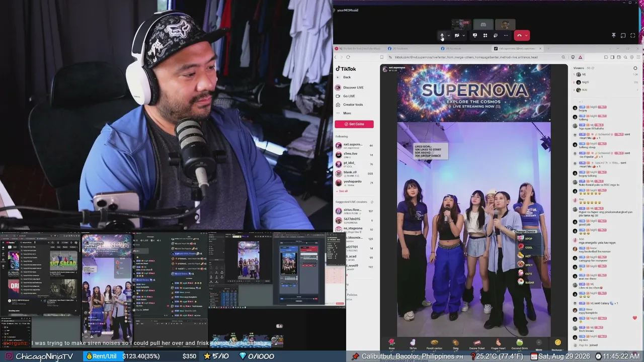Click the Get Coins button
The width and height of the screenshot is (644, 362).
tap(354, 124)
